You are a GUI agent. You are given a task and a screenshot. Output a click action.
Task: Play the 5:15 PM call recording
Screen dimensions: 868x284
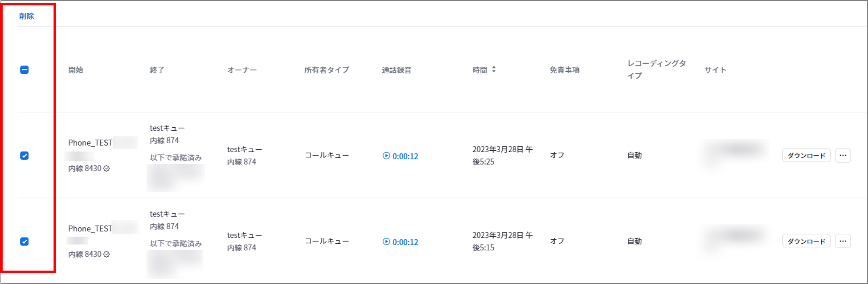(x=386, y=242)
